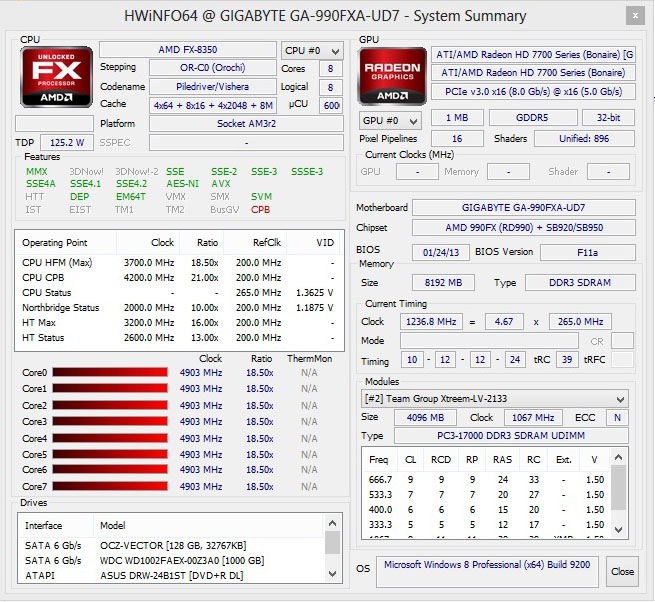Image resolution: width=655 pixels, height=602 pixels.
Task: Click the DDR3 SDRAM memory type field
Action: (580, 283)
